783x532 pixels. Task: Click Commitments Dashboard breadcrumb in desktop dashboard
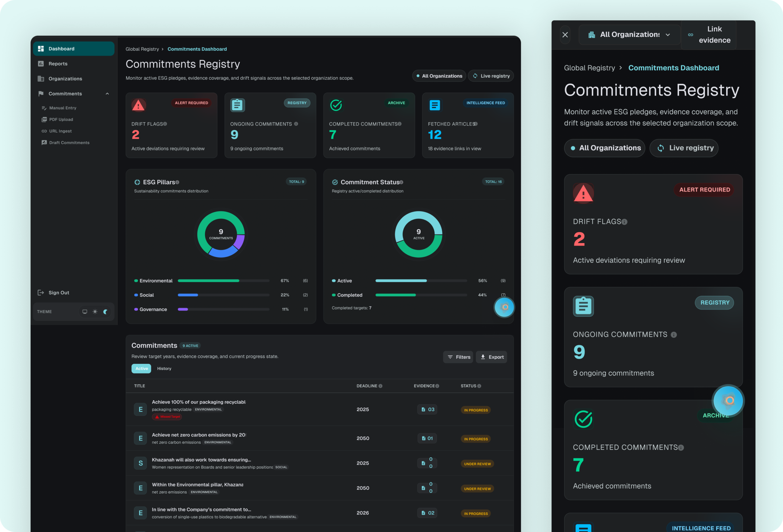(197, 49)
